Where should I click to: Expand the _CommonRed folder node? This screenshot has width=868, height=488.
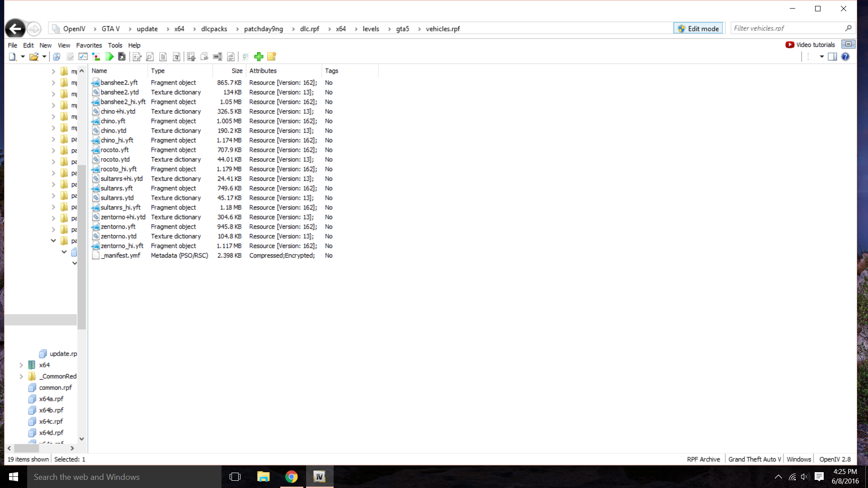pos(21,376)
